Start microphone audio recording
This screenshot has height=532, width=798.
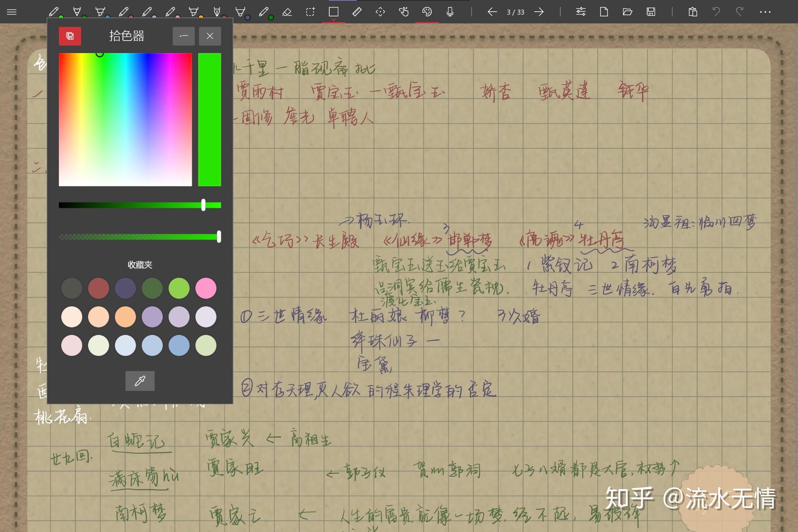(450, 12)
